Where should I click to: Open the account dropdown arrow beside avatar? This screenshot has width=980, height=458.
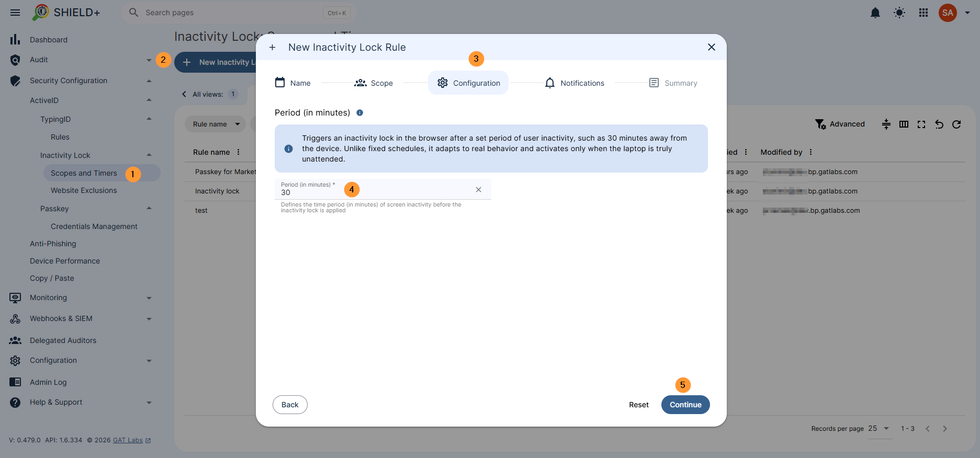coord(967,13)
